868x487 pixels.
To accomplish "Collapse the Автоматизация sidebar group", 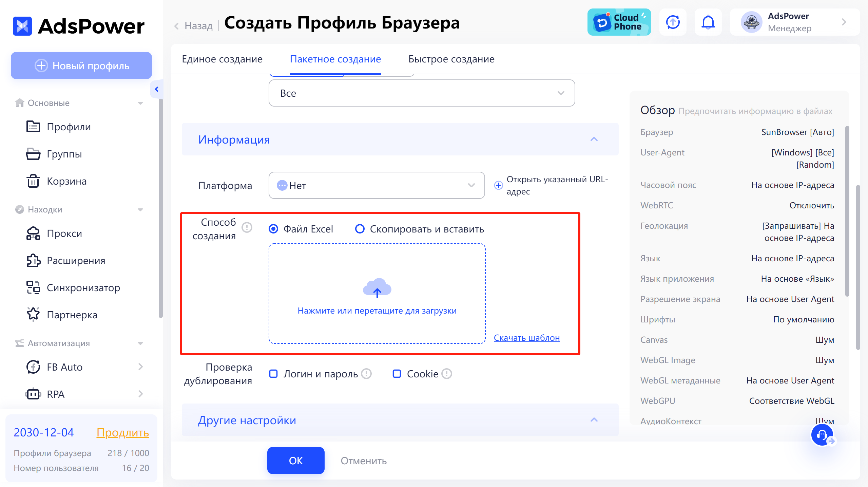I will (x=140, y=343).
